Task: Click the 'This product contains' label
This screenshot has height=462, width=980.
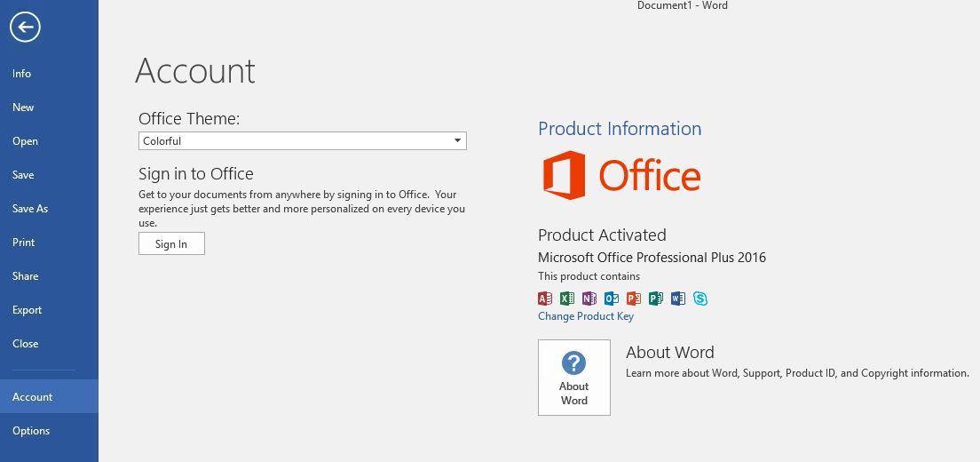Action: [589, 275]
